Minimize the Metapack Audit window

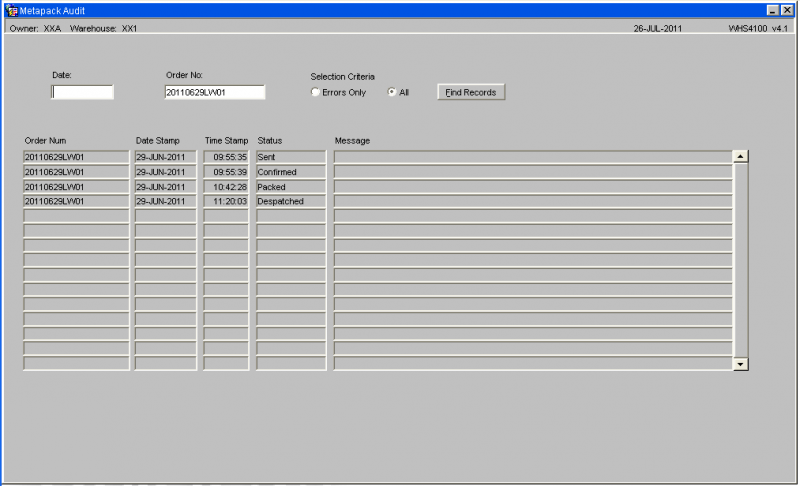773,10
